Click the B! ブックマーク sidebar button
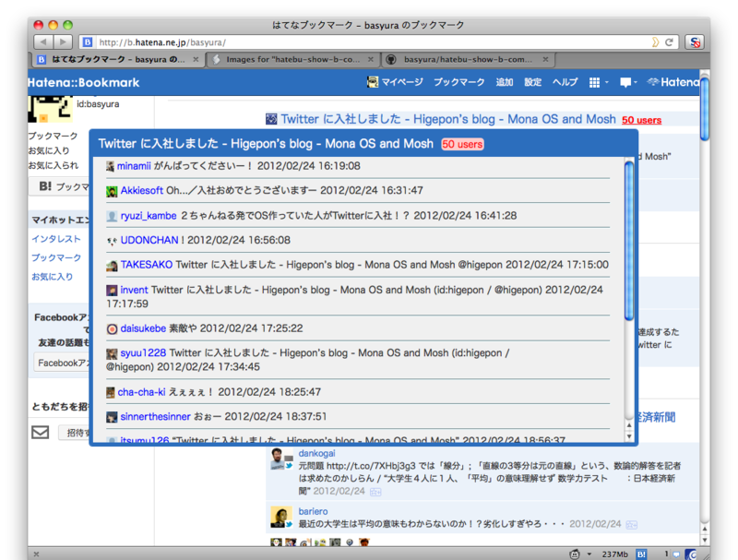738x560 pixels. pos(60,187)
